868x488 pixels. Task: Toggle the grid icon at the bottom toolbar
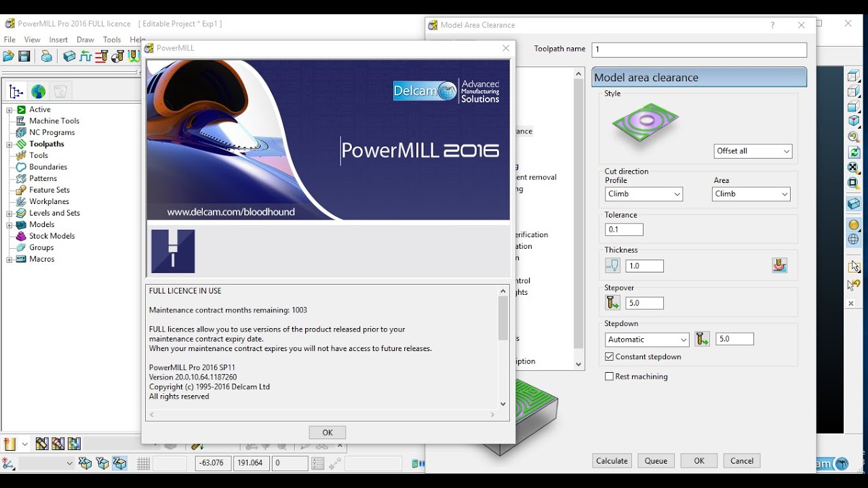(142, 463)
